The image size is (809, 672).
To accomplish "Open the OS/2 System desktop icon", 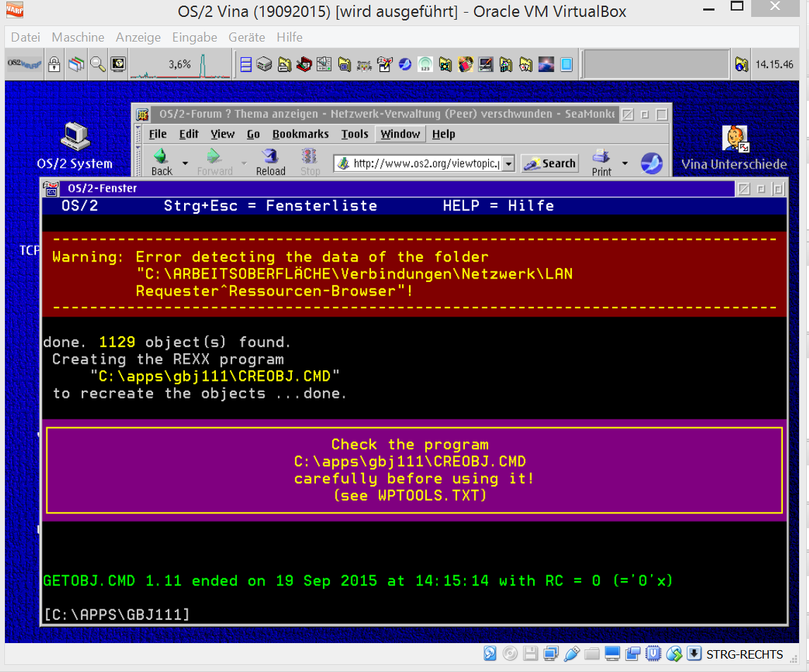I will 75,146.
